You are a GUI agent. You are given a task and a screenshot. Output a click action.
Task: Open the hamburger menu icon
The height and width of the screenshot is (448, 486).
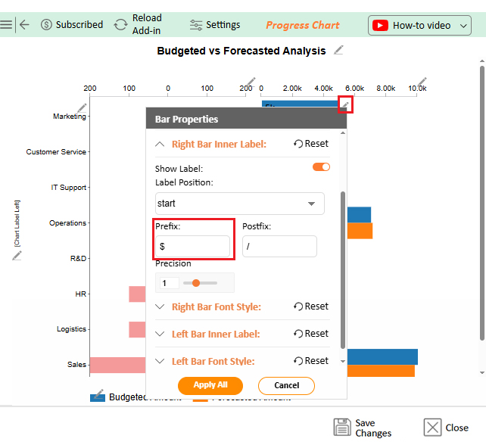(x=6, y=24)
